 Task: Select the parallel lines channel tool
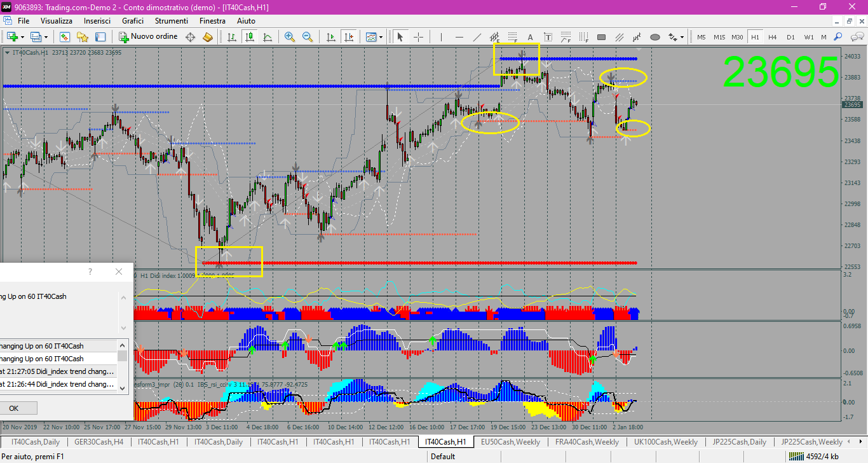(x=620, y=37)
